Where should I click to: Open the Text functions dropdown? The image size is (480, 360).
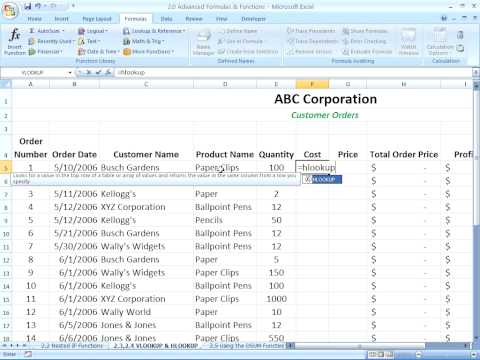[89, 41]
